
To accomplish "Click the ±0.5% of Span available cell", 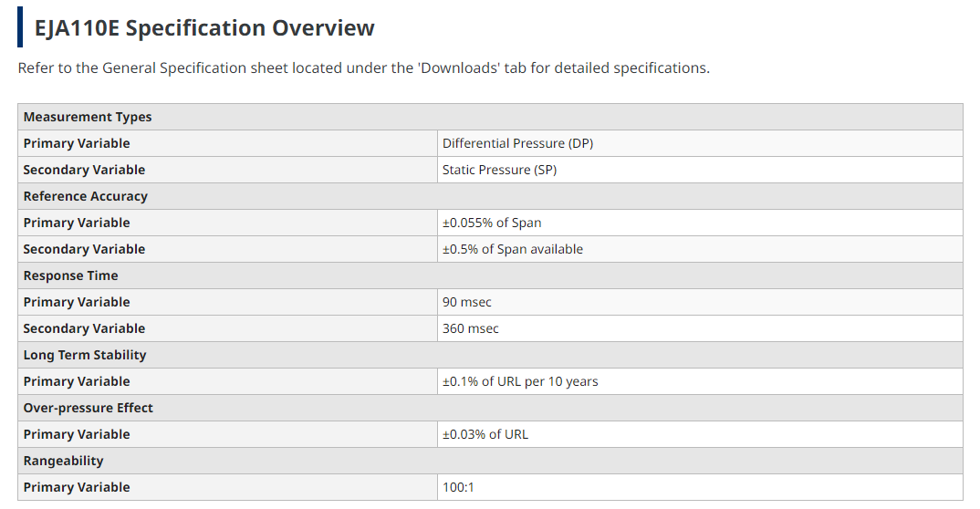I will pos(700,249).
